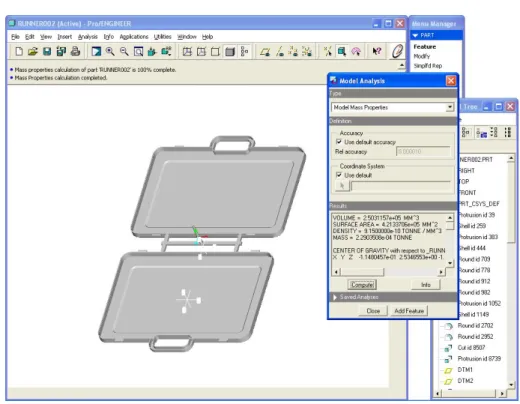Click the new file icon in toolbar

pos(19,51)
